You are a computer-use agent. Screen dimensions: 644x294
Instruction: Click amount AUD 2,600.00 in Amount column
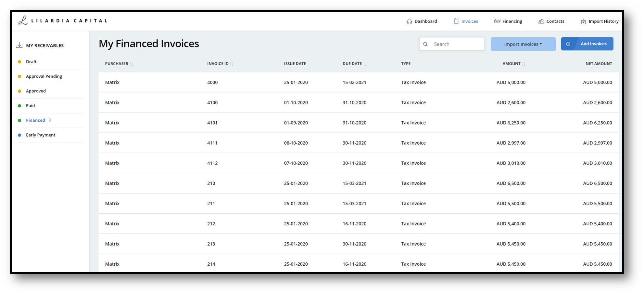[x=511, y=102]
